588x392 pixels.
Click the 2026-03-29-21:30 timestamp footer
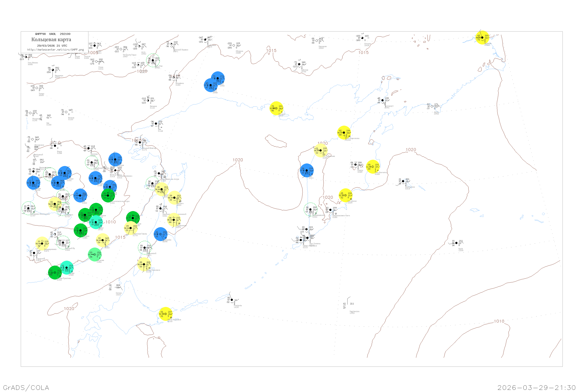point(536,387)
